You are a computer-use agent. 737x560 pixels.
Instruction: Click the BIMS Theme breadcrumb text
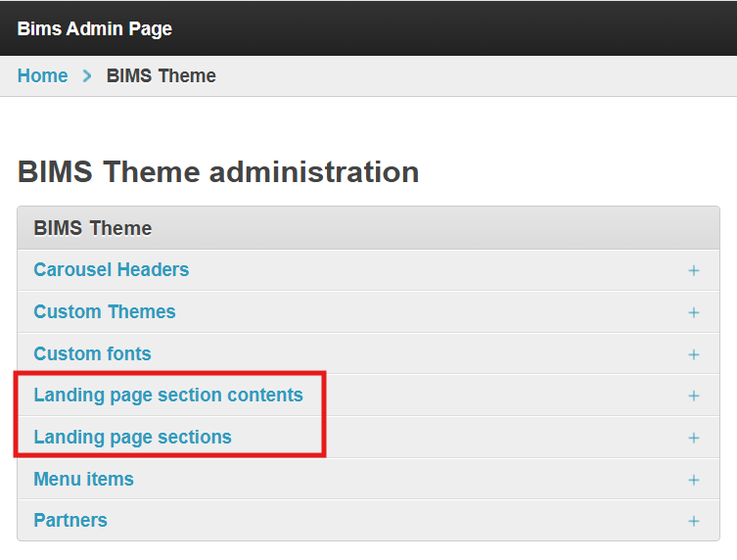(161, 75)
